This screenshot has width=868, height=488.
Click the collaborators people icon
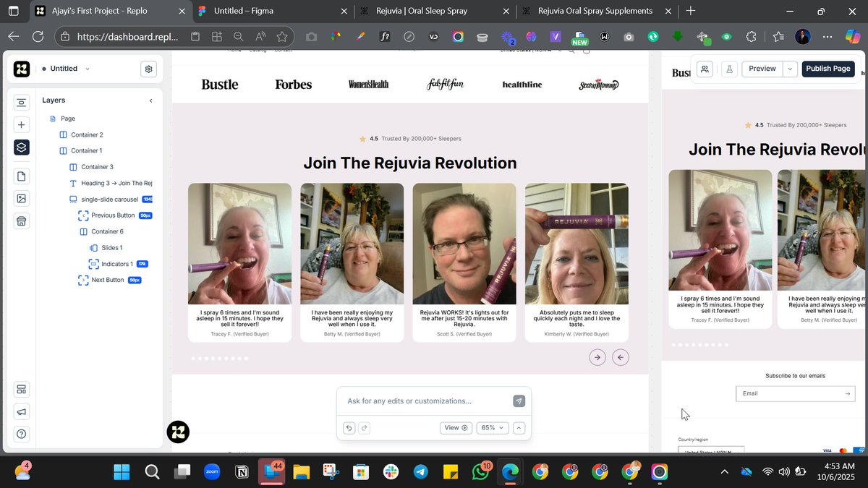(x=705, y=69)
